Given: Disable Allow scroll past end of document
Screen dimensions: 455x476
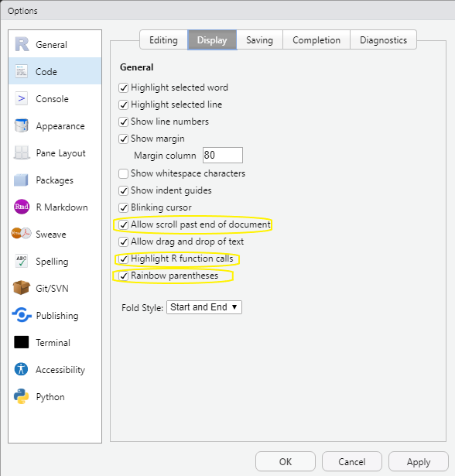Looking at the screenshot, I should coord(123,225).
